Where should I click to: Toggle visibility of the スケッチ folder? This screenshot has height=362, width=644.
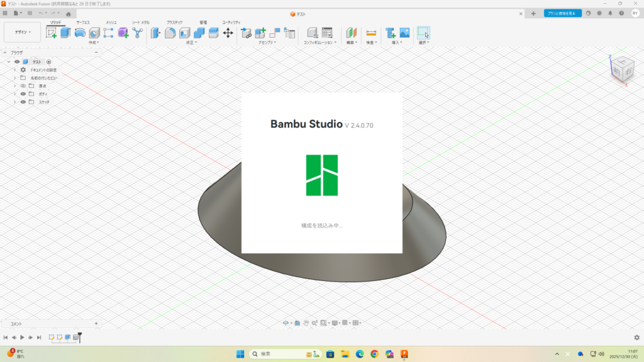[23, 102]
